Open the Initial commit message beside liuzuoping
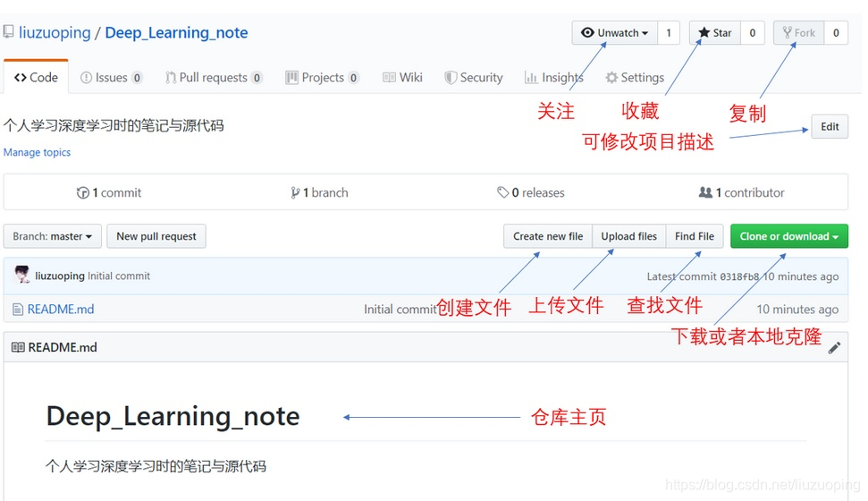The image size is (868, 501). point(119,276)
